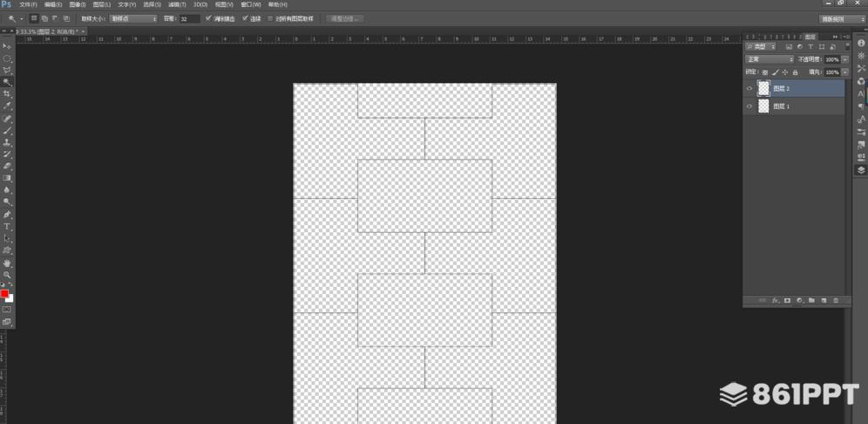
Task: Select the Polygonal Lasso tool
Action: tap(7, 70)
